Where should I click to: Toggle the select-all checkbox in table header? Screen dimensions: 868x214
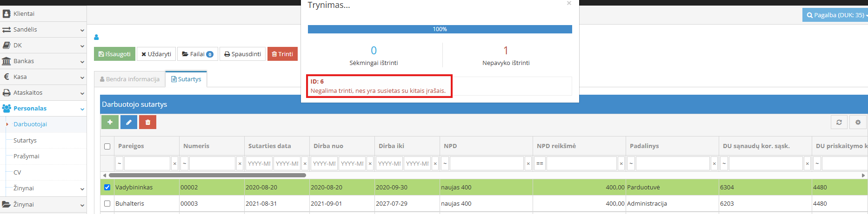coord(107,146)
